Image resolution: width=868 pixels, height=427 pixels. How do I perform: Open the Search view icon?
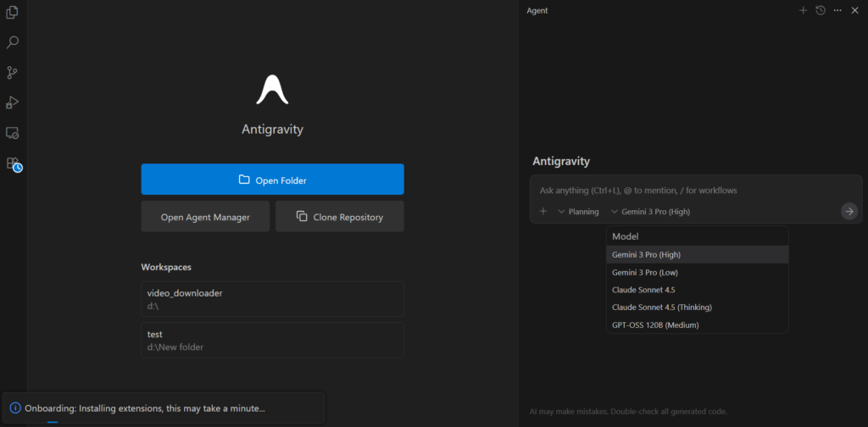point(13,42)
